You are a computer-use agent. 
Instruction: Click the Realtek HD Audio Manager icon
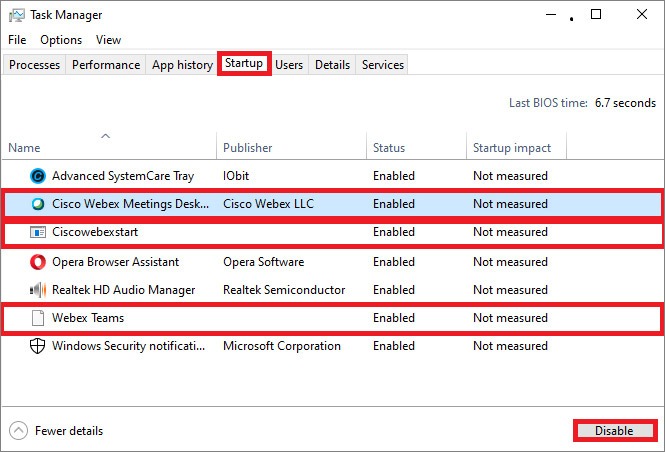tap(38, 290)
